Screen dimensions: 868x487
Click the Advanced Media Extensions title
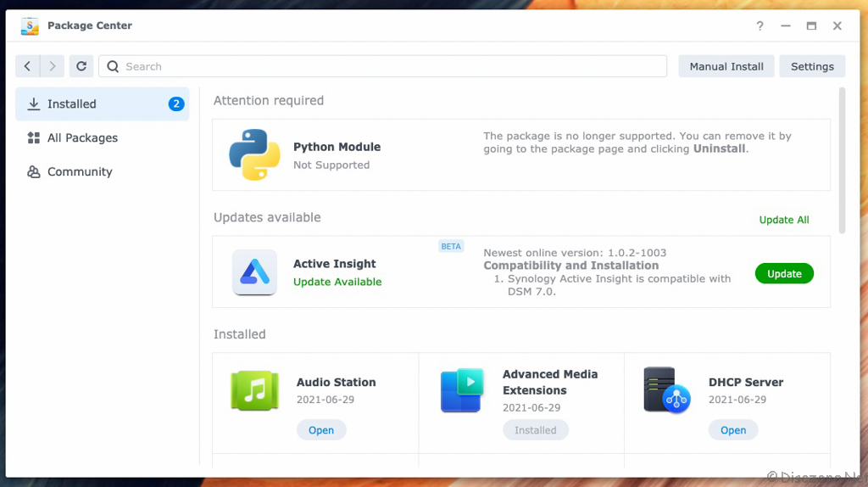coord(550,383)
